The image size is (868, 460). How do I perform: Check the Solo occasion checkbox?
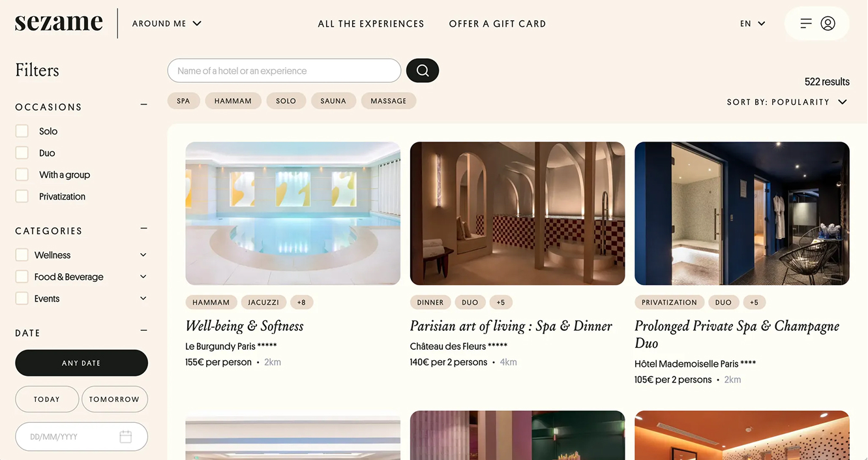click(x=22, y=131)
